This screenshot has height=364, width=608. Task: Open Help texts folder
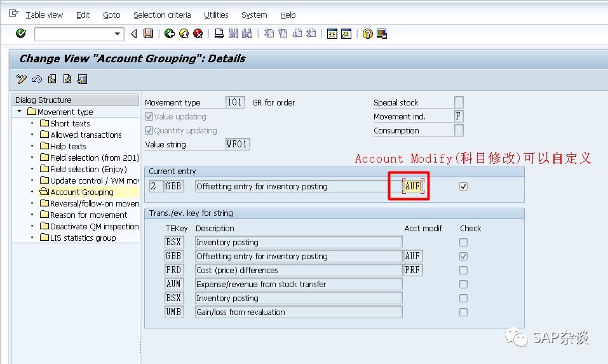click(x=63, y=146)
